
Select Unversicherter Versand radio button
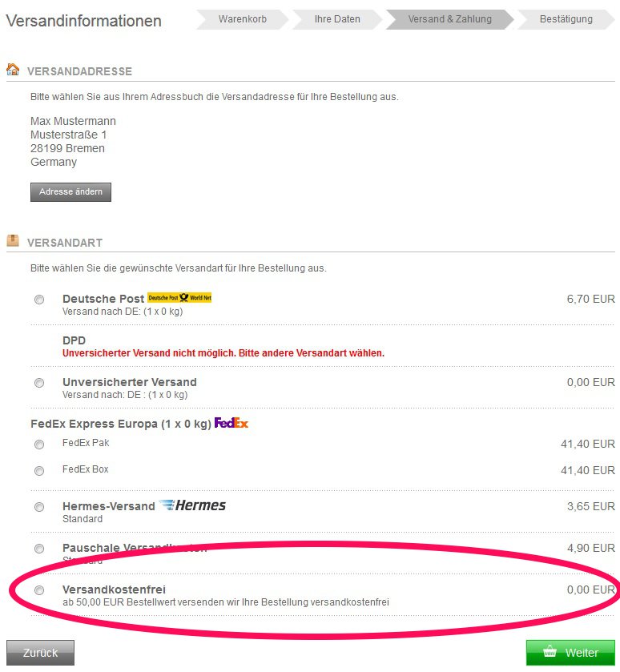39,383
